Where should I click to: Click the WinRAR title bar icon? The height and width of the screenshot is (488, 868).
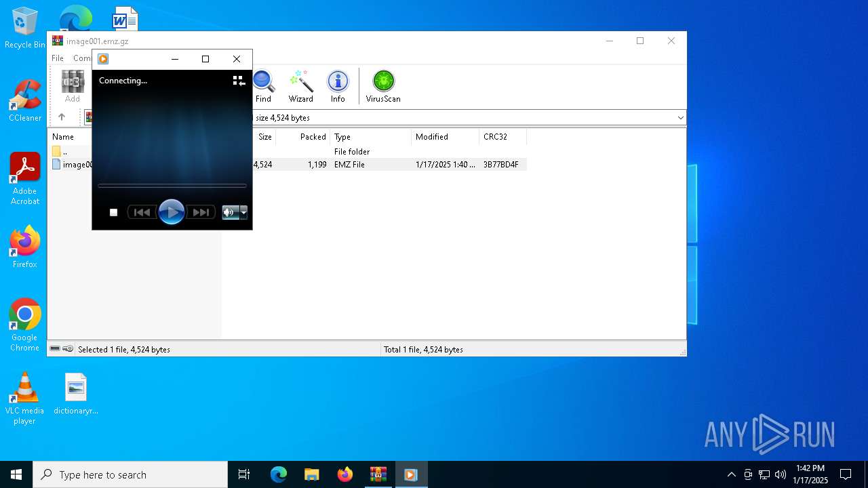[58, 41]
